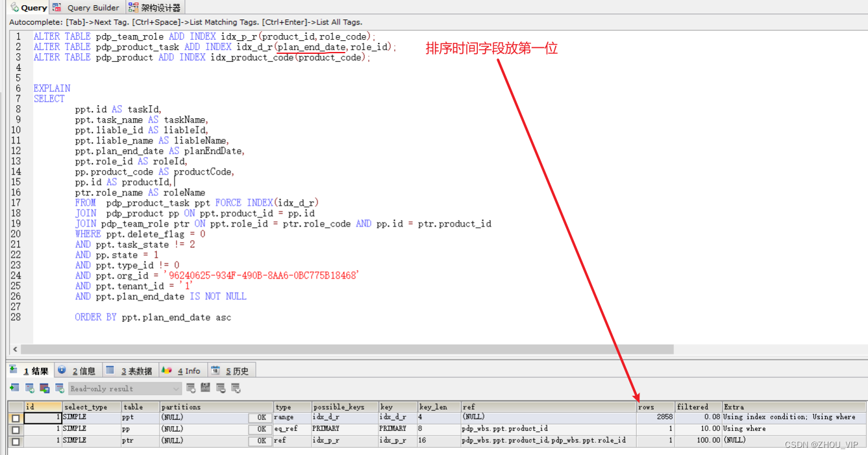
Task: Click the ref column header
Action: coord(549,407)
